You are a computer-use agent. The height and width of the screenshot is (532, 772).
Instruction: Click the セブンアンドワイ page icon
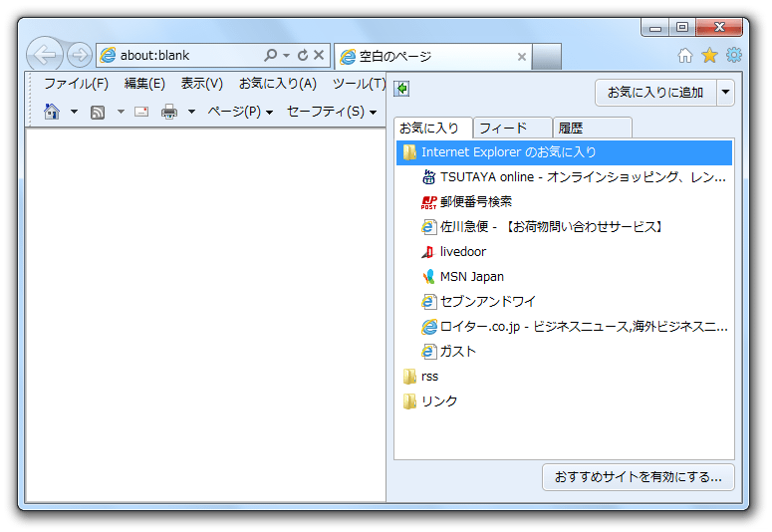[429, 302]
